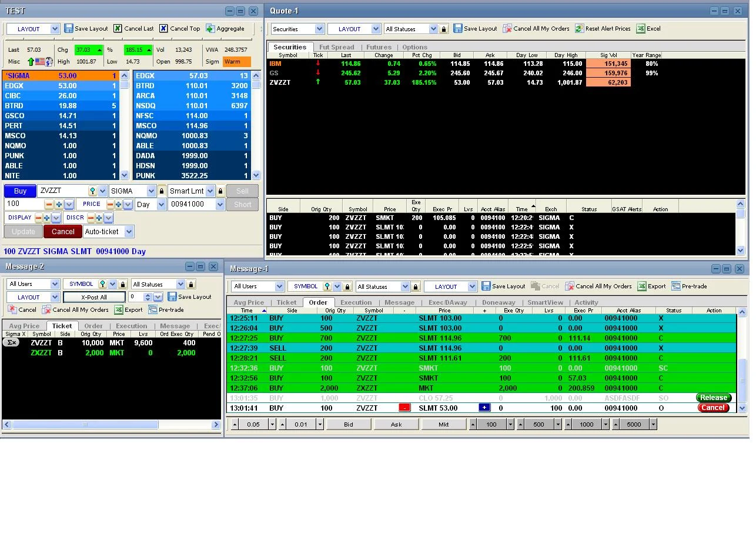Open the SmartView tab in Message-1
This screenshot has height=533, width=756.
(545, 302)
